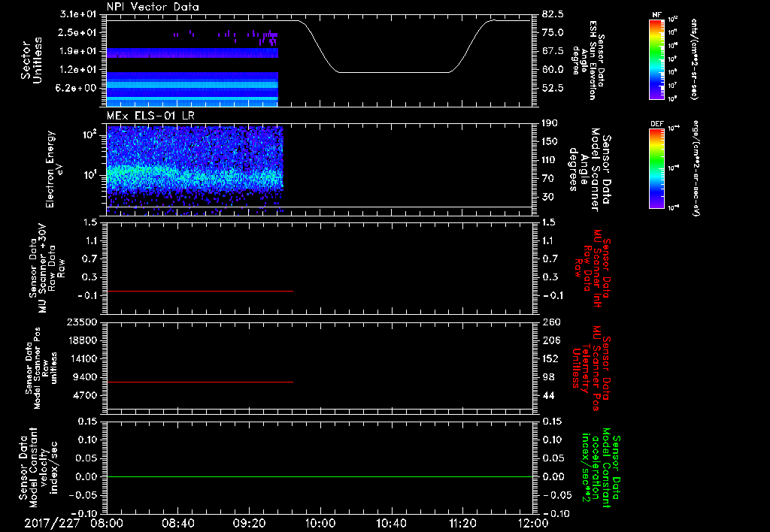The width and height of the screenshot is (770, 532).
Task: Select the green "Model Constant acceleration" axis title
Action: click(601, 468)
